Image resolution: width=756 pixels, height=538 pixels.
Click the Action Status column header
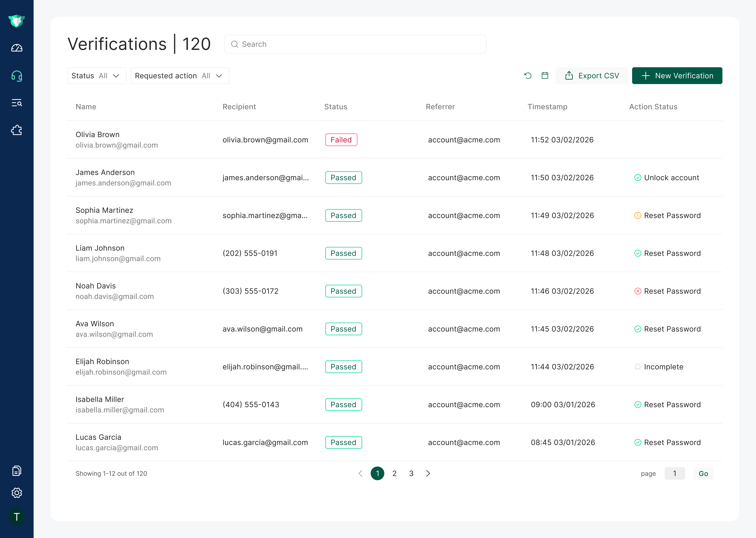click(653, 107)
